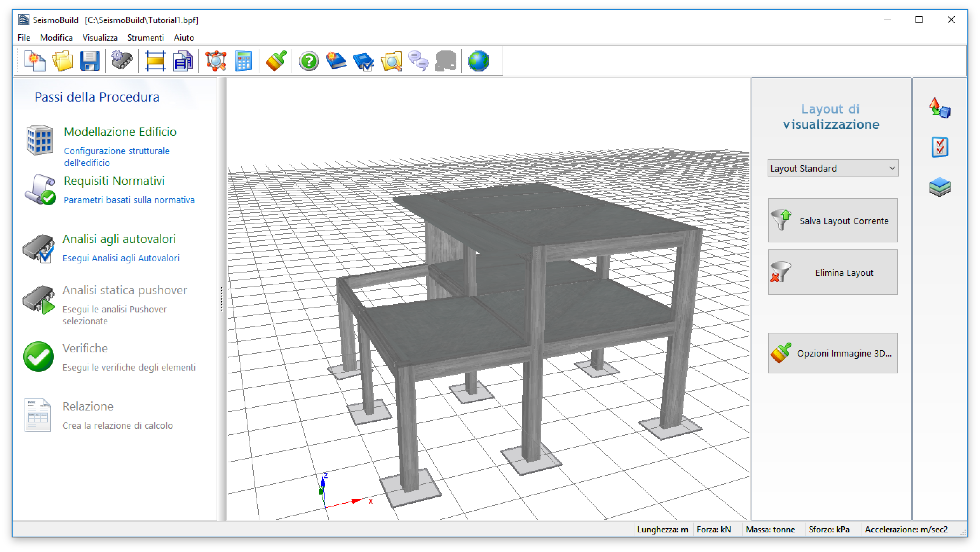This screenshot has height=552, width=980.
Task: Open Esegui Analisi agli Autovalori link
Action: (121, 258)
